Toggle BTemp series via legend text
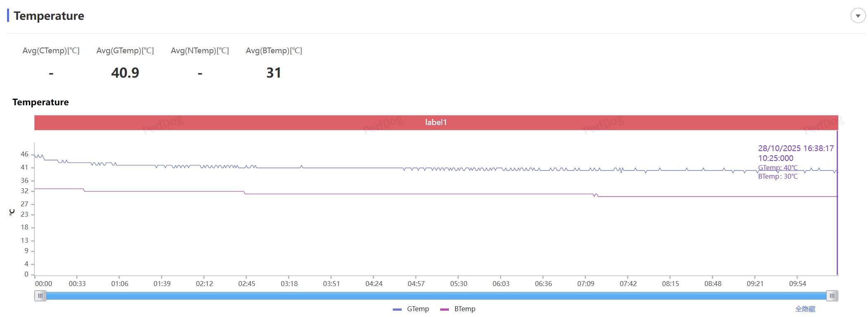868x317 pixels. [x=465, y=309]
